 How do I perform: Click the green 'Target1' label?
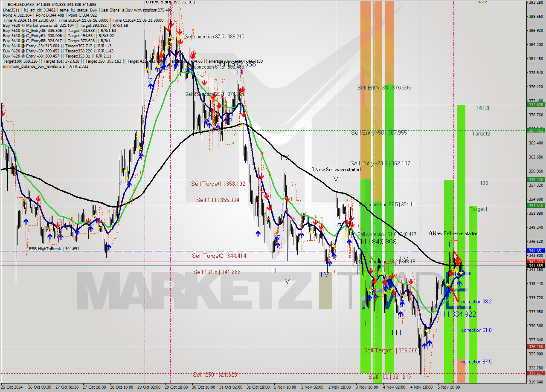pyautogui.click(x=479, y=209)
